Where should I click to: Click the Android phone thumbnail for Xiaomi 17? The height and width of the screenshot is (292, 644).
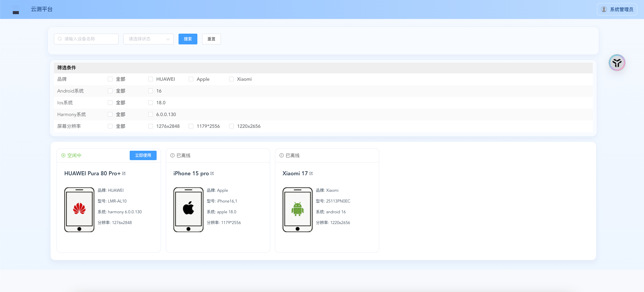click(x=297, y=210)
